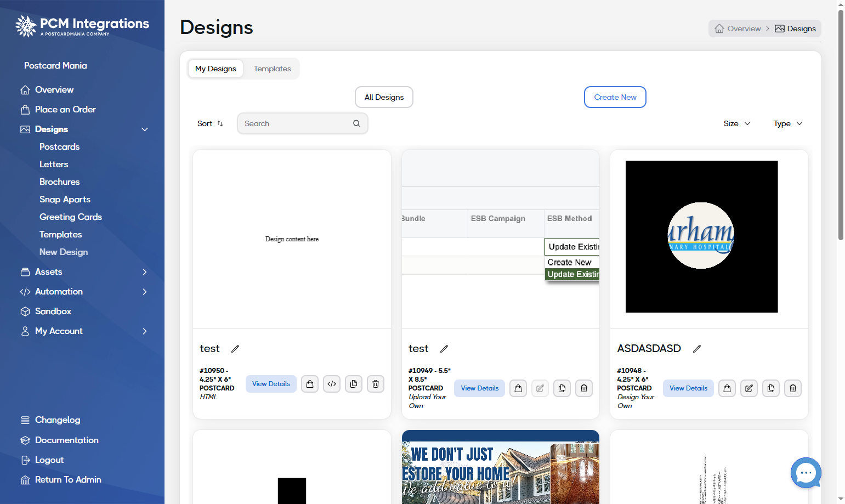Duplicate the ASDASDASD design
The height and width of the screenshot is (504, 845).
[x=771, y=388]
